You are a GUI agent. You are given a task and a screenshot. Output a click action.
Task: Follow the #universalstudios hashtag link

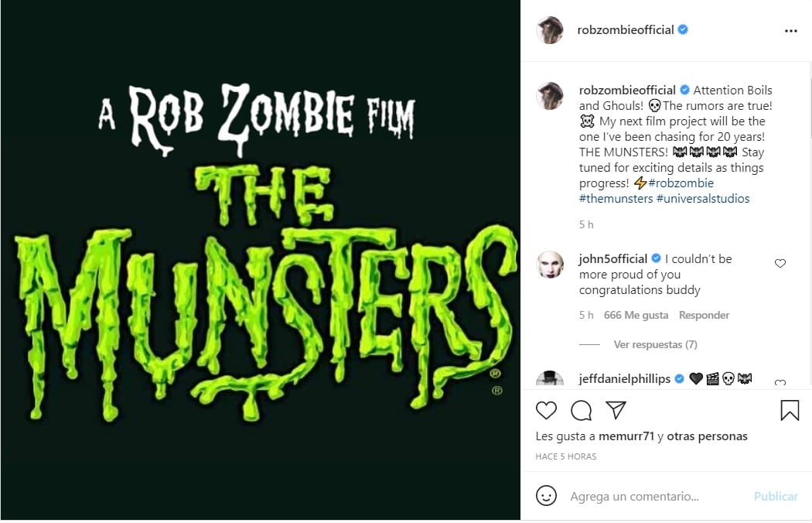pos(703,199)
